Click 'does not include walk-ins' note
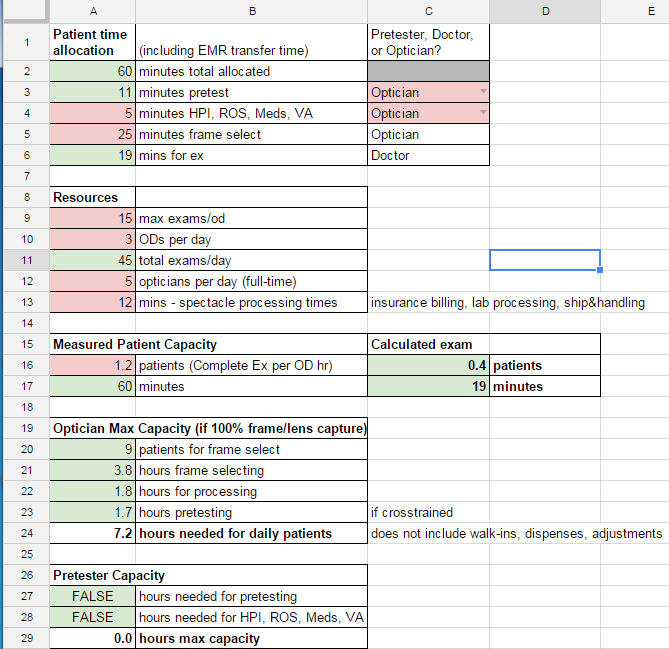 click(x=516, y=533)
